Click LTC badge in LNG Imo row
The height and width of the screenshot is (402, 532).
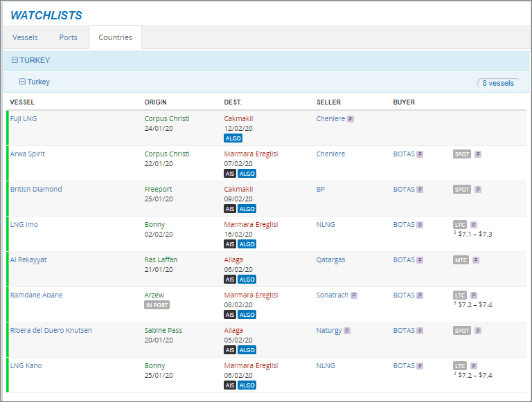pyautogui.click(x=460, y=225)
